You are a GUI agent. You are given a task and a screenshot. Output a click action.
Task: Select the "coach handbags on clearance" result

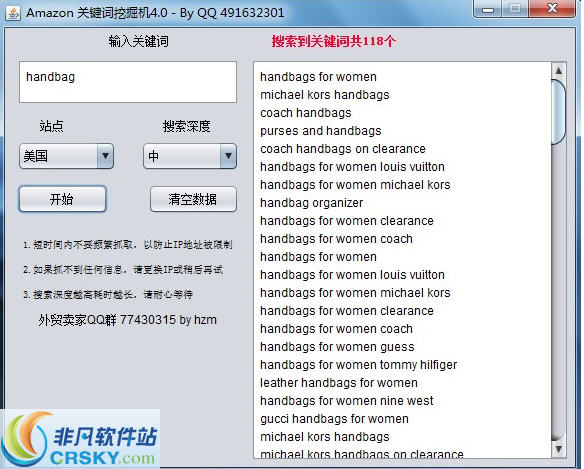[343, 149]
